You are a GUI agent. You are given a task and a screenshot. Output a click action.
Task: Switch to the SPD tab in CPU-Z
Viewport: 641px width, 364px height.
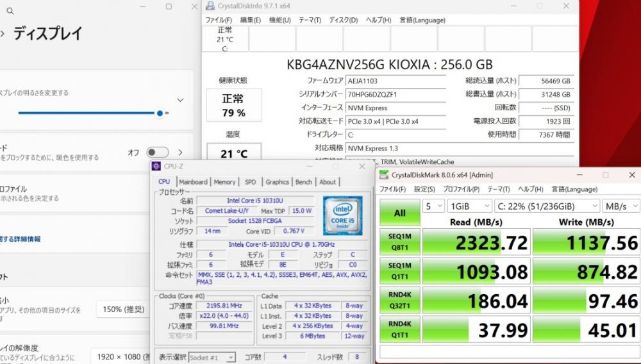250,182
